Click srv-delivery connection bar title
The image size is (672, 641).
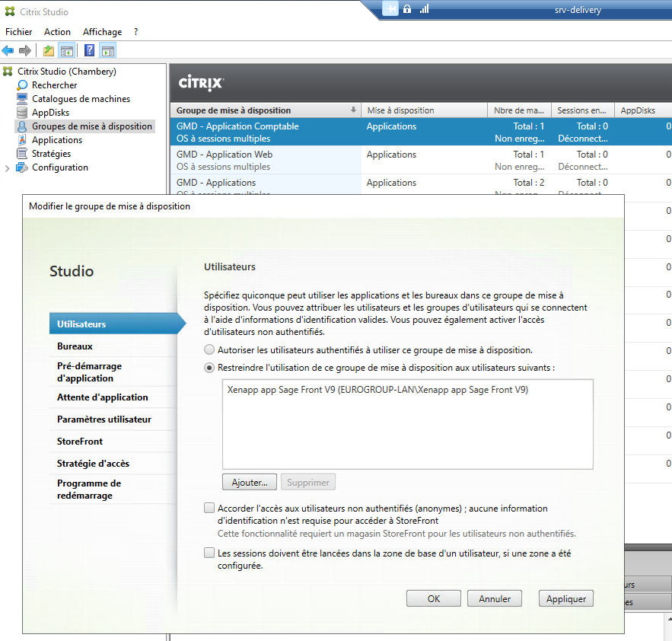pyautogui.click(x=578, y=10)
